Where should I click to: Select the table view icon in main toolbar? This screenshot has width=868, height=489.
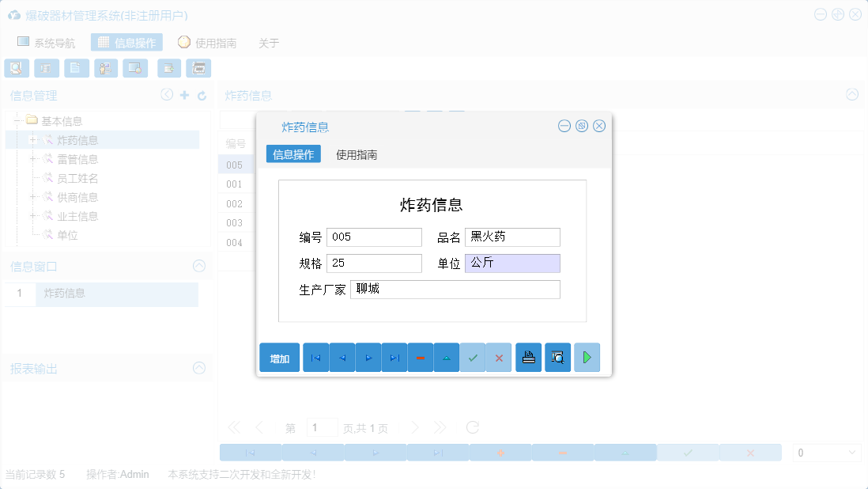tap(47, 68)
